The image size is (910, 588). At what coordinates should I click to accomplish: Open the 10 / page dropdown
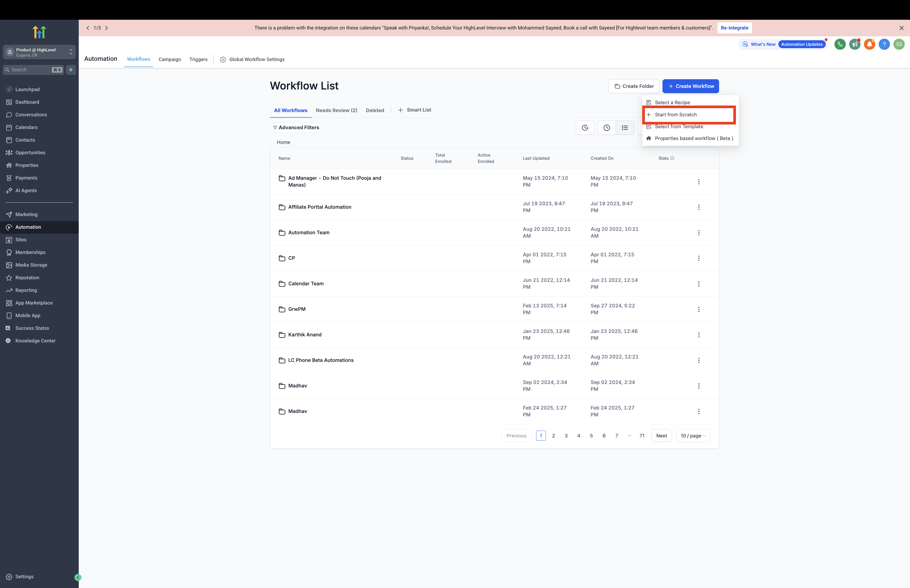[x=693, y=436]
